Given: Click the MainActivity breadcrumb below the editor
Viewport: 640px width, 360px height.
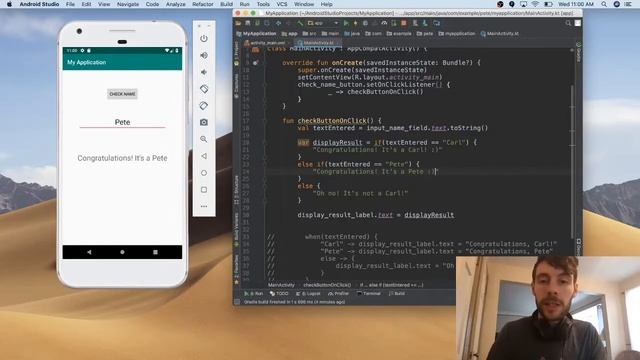Looking at the screenshot, I should point(281,285).
